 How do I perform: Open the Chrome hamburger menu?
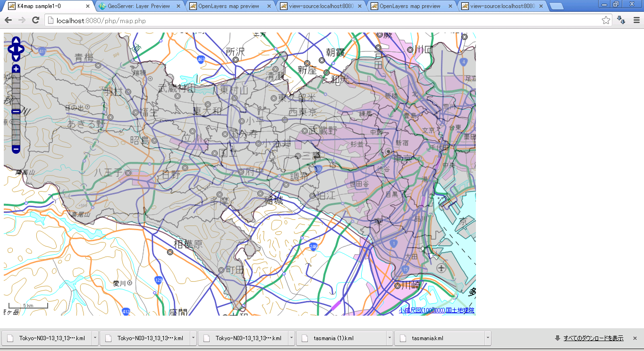point(636,20)
